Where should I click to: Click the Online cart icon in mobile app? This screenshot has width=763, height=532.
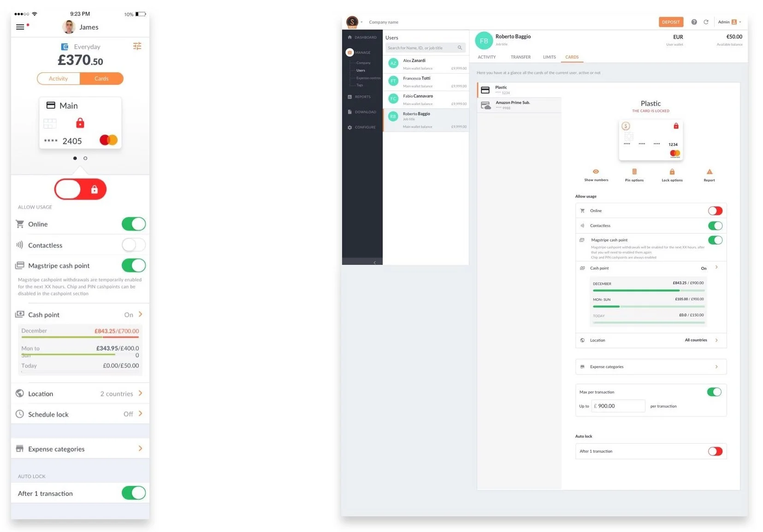pos(20,224)
